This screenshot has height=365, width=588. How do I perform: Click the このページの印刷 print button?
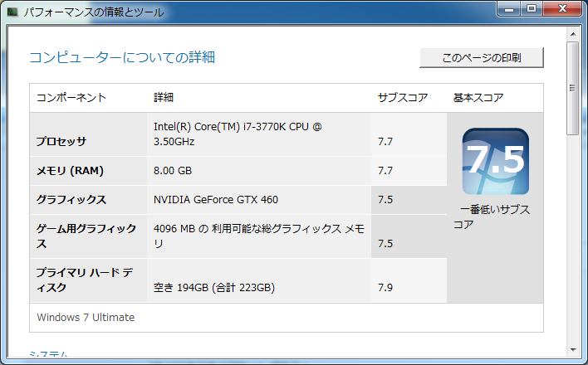[x=482, y=58]
